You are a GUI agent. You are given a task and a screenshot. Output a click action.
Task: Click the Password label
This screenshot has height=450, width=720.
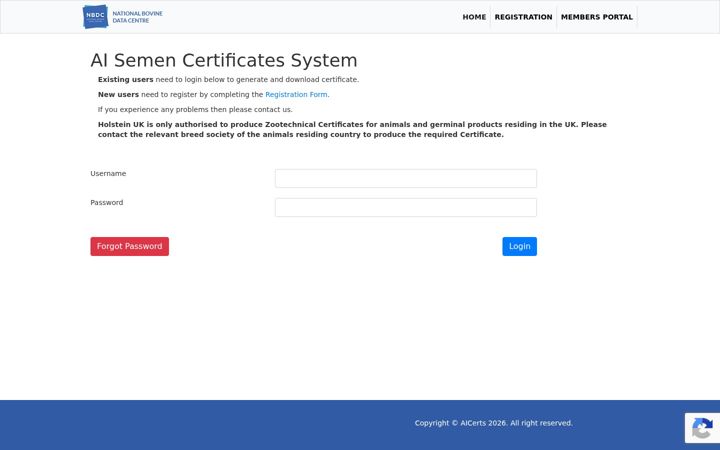(107, 202)
